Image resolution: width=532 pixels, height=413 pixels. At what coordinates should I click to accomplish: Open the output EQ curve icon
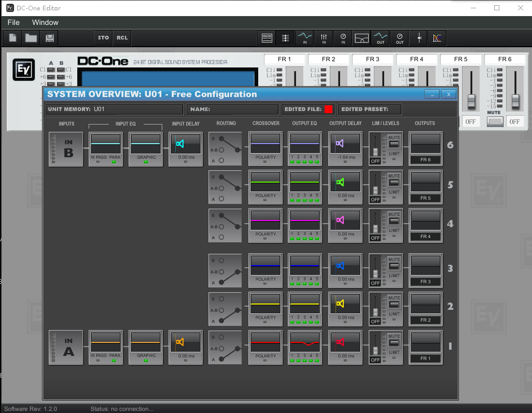[381, 38]
